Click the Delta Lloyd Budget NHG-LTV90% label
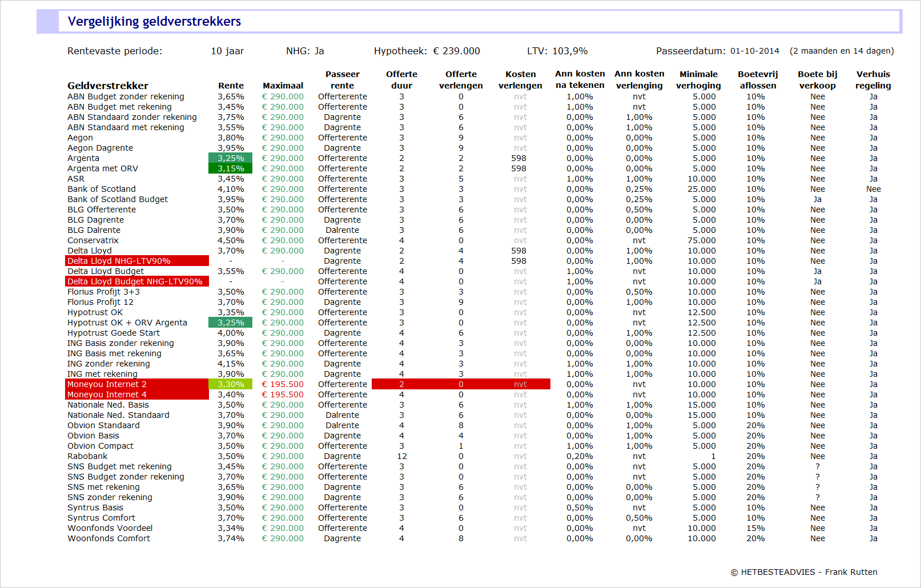Screen dimensions: 921x588 [135, 281]
